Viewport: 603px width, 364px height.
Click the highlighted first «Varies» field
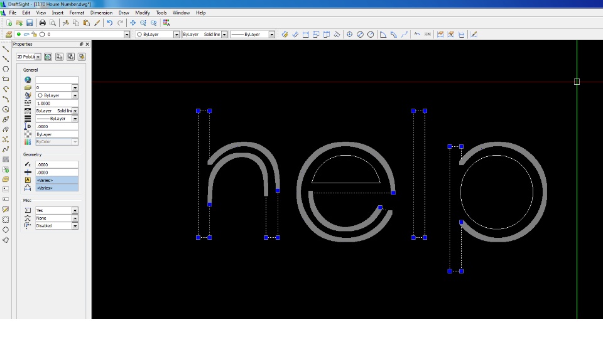click(57, 180)
